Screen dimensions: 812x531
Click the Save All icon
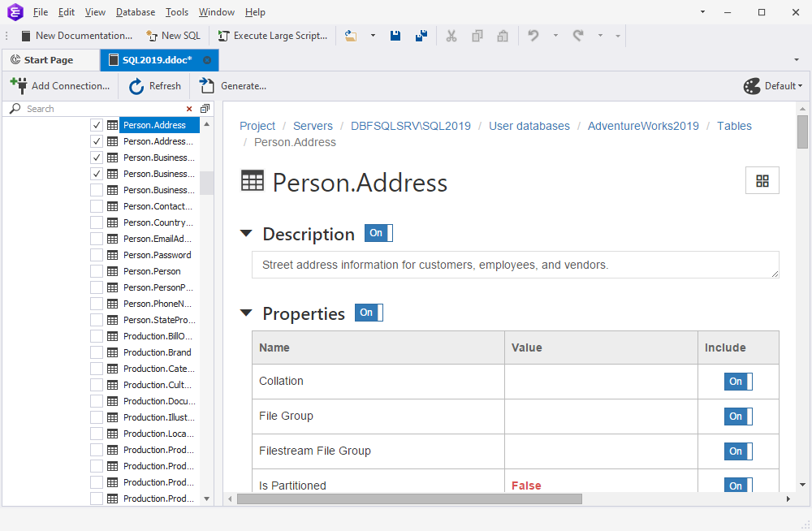[x=421, y=36]
